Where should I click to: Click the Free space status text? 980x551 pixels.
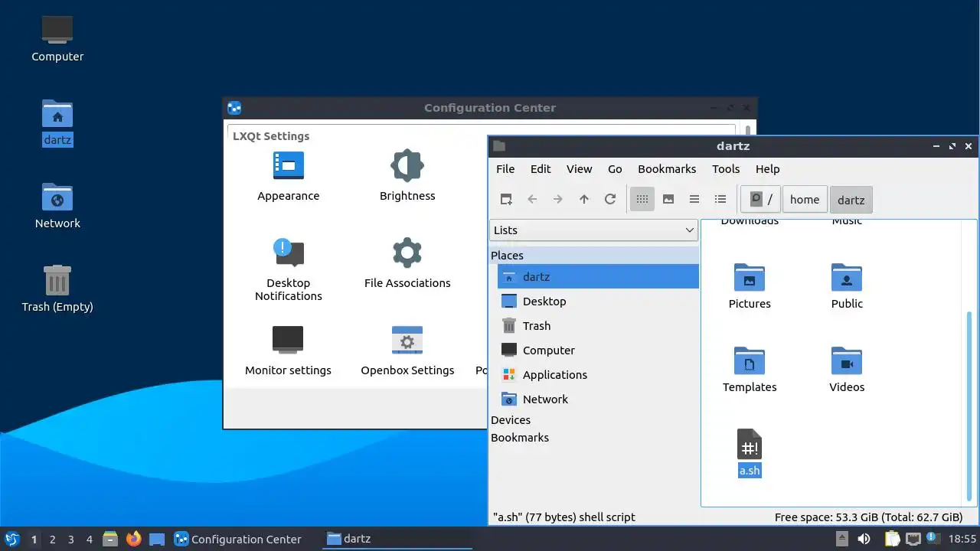[868, 517]
